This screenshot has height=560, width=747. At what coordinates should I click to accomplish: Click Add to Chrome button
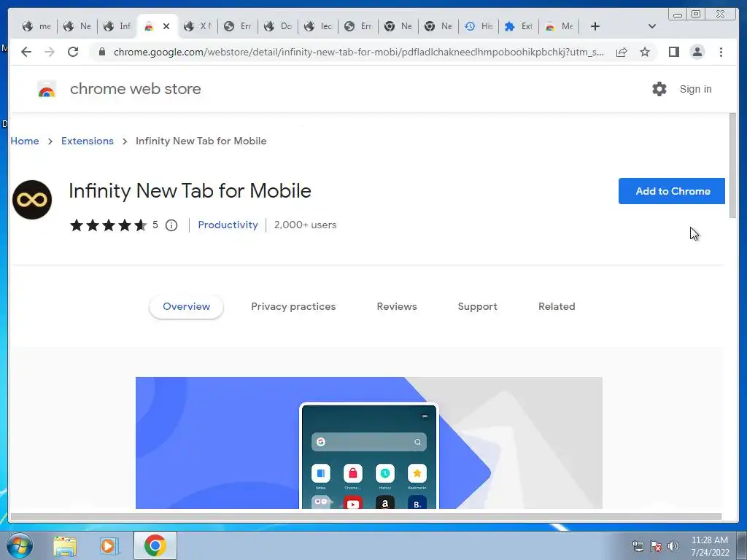point(672,191)
